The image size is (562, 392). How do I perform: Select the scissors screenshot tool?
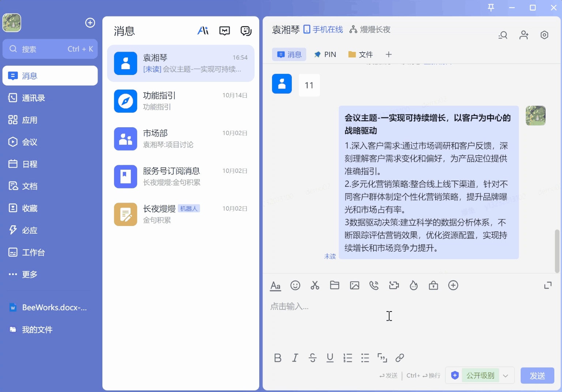click(x=315, y=285)
